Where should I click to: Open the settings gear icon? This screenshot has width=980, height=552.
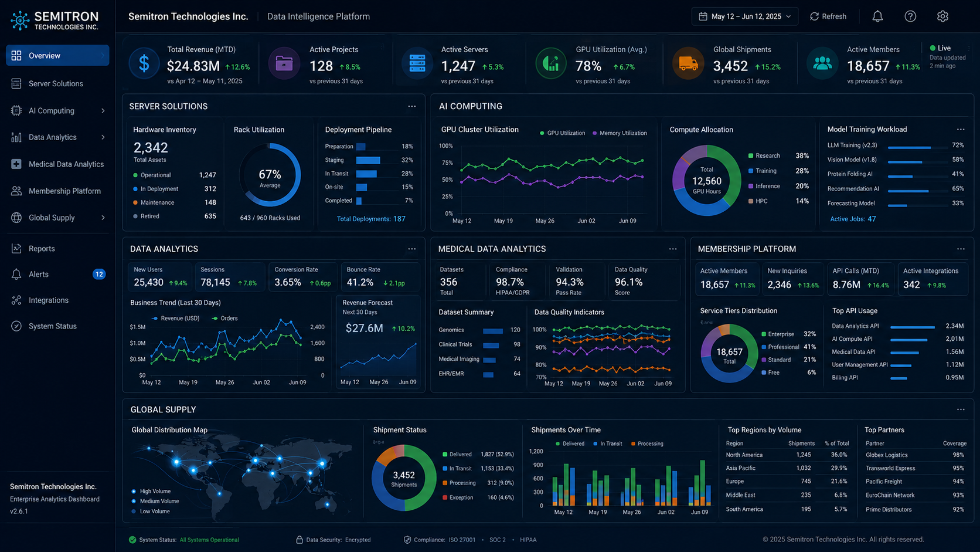(942, 16)
